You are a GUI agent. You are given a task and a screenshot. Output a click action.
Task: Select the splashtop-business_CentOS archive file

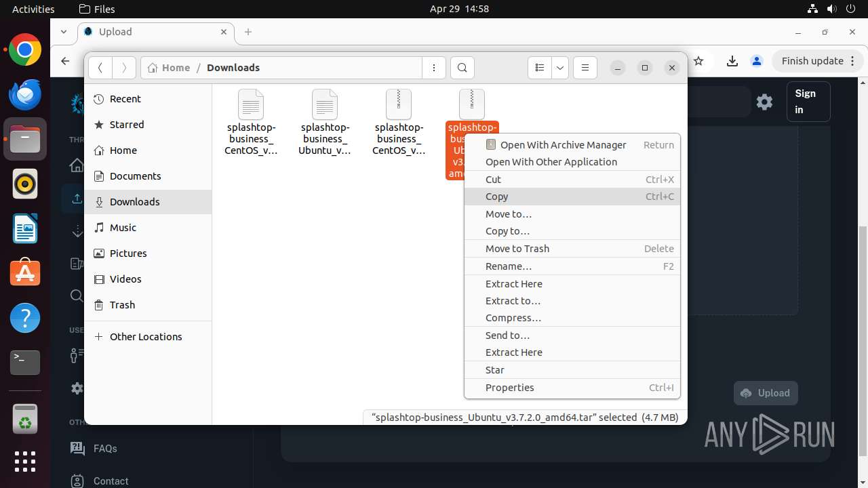tap(399, 123)
